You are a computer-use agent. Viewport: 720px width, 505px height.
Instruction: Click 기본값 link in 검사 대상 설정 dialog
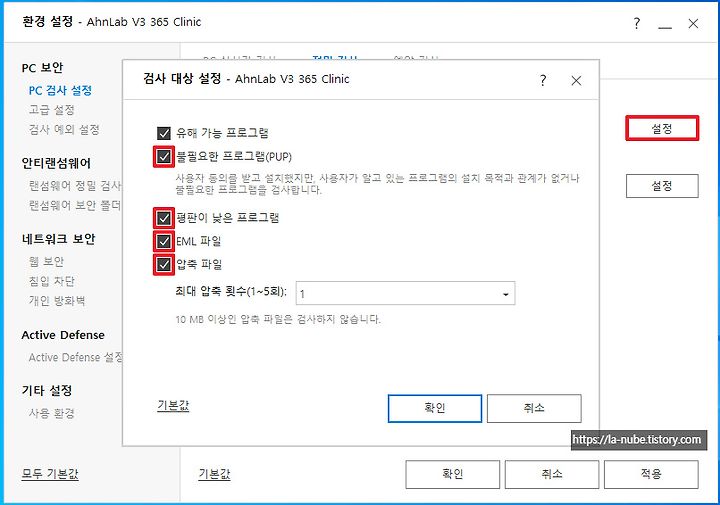[x=173, y=406]
